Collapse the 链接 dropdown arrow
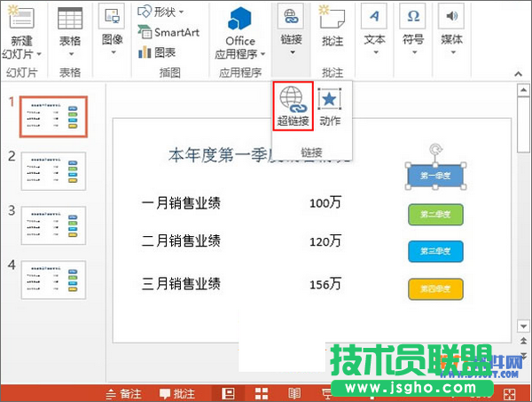This screenshot has height=402, width=532. click(292, 52)
